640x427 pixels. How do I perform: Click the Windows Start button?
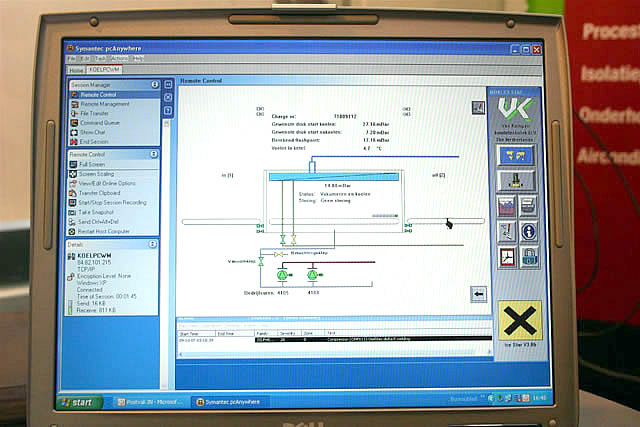pos(80,402)
